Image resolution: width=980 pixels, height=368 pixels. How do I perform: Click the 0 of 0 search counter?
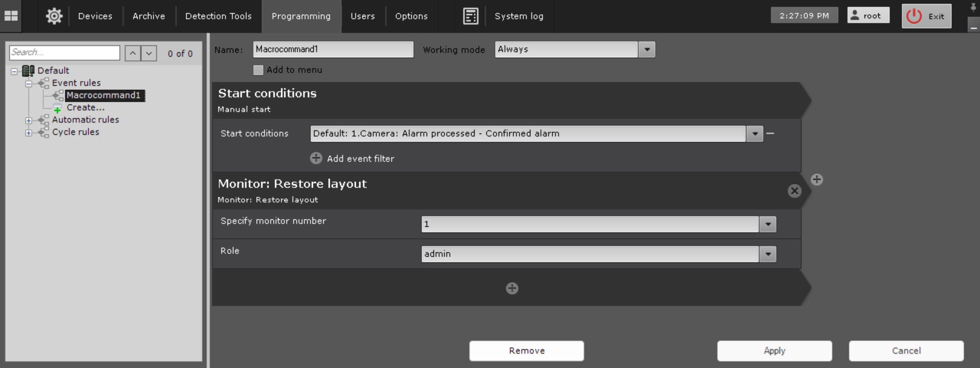[180, 54]
